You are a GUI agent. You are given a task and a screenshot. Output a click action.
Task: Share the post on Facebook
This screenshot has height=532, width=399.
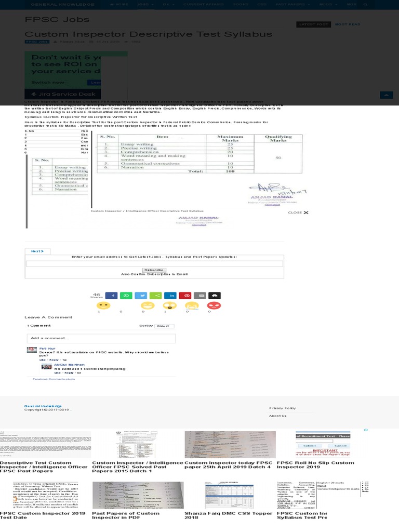[x=111, y=296]
